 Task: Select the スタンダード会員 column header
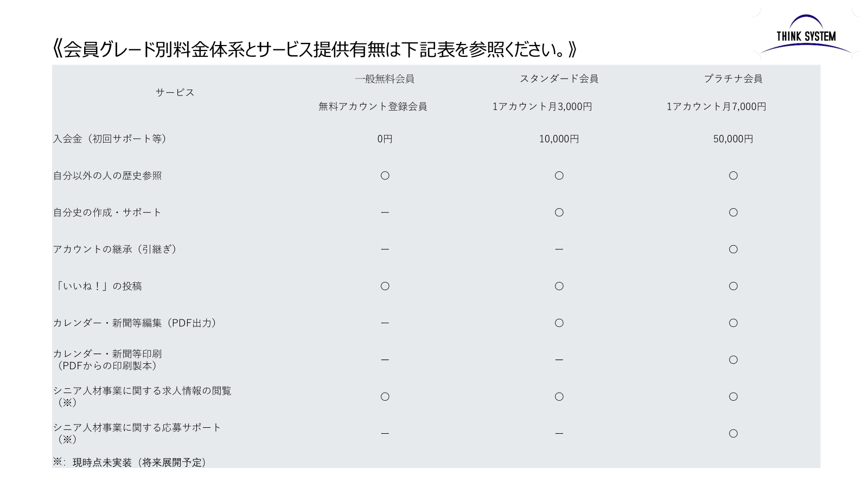(x=559, y=79)
